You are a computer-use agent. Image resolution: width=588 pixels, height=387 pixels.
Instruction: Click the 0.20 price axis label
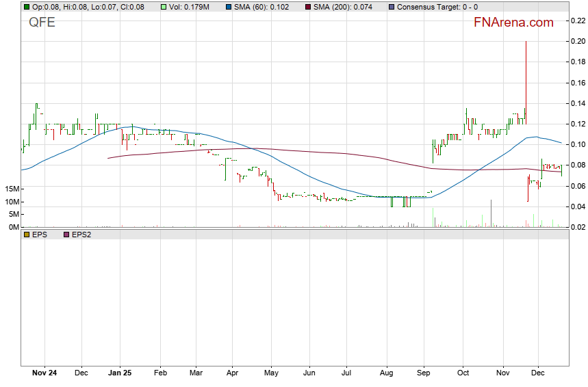[578, 42]
